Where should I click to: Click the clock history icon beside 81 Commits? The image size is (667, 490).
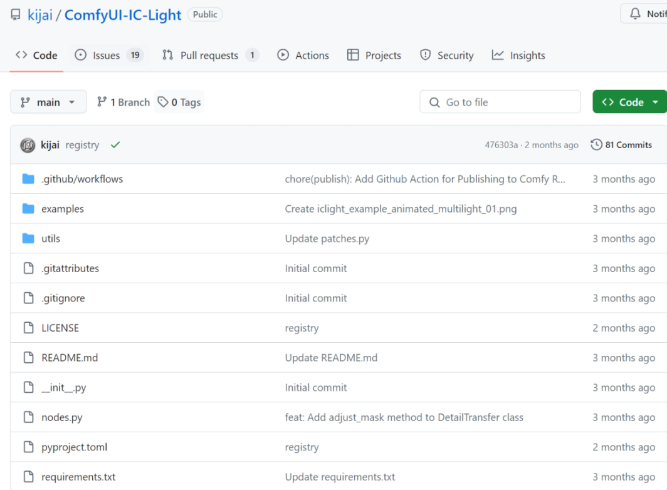(596, 145)
